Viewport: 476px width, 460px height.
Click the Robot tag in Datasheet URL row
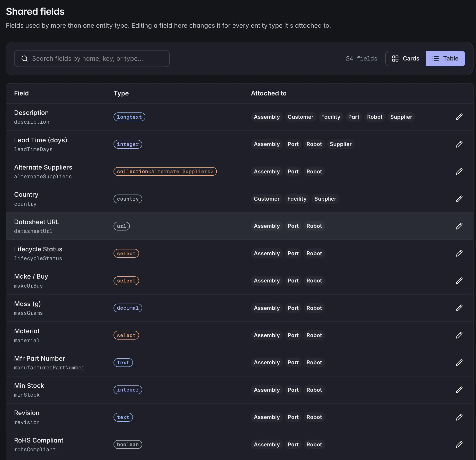tap(314, 226)
